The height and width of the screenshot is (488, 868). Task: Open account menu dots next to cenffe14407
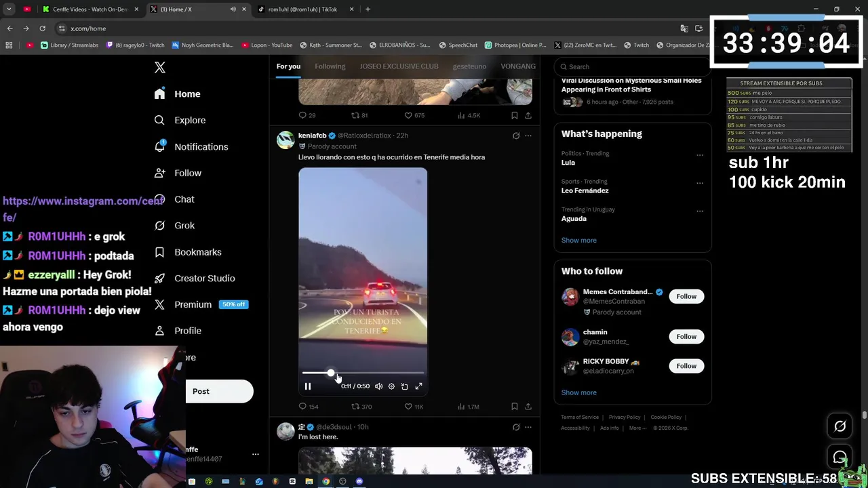[256, 454]
